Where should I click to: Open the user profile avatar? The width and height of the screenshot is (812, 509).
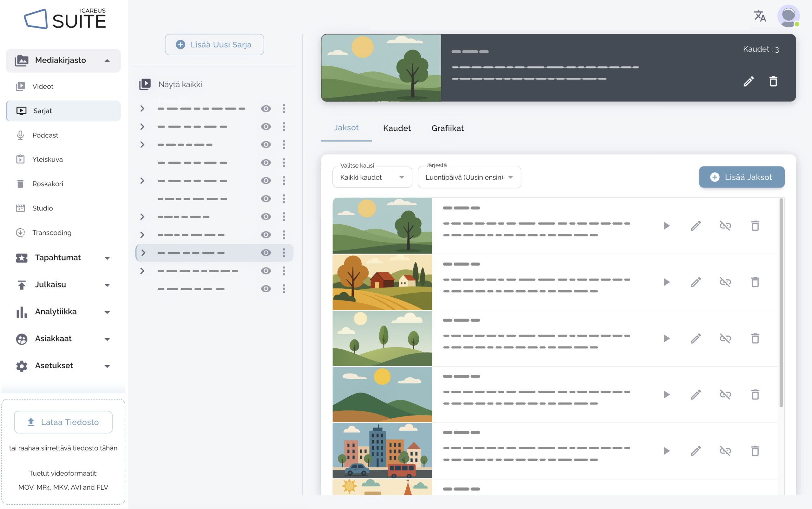[x=788, y=16]
